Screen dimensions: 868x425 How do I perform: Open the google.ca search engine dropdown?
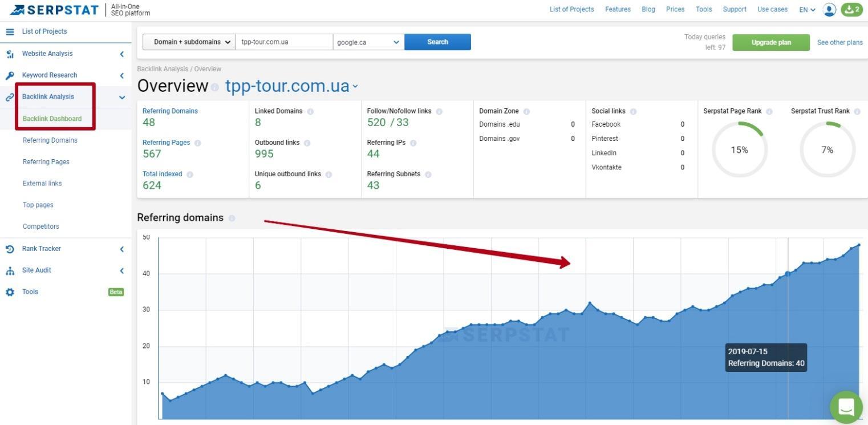point(368,42)
